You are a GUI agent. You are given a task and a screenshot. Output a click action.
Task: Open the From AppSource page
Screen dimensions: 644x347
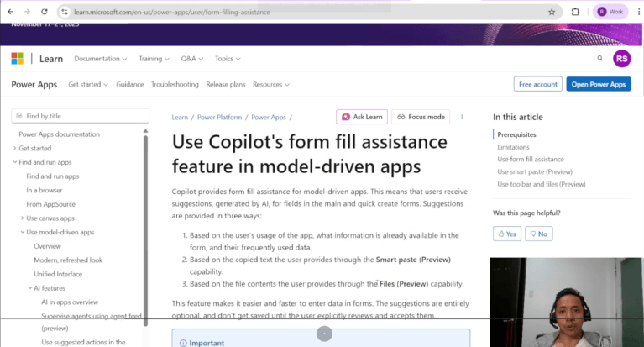51,204
